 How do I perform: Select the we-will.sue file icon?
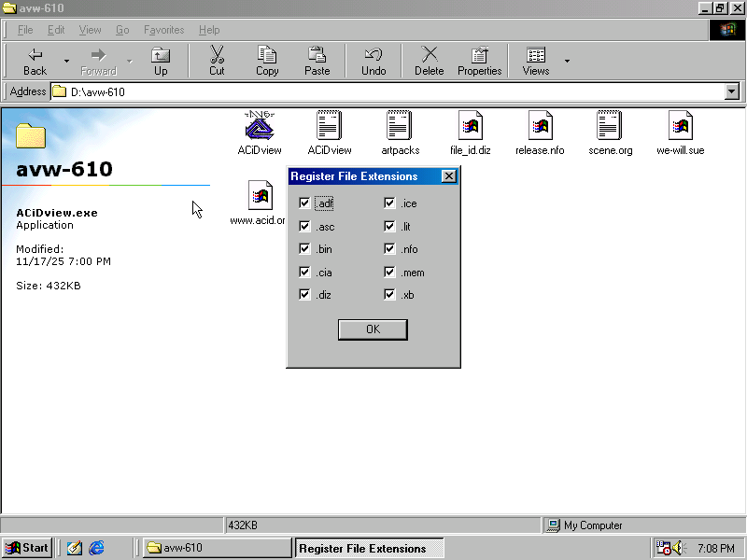pyautogui.click(x=680, y=126)
